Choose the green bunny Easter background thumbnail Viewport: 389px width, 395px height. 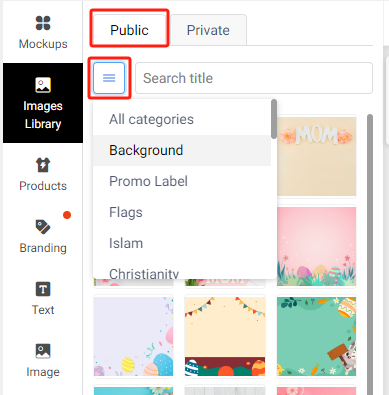tap(316, 337)
